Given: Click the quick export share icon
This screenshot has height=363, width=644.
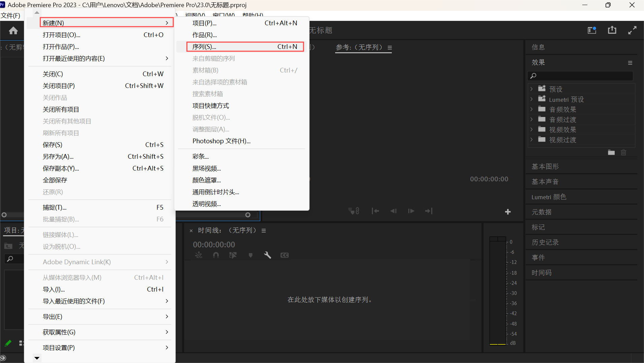Looking at the screenshot, I should pyautogui.click(x=612, y=30).
